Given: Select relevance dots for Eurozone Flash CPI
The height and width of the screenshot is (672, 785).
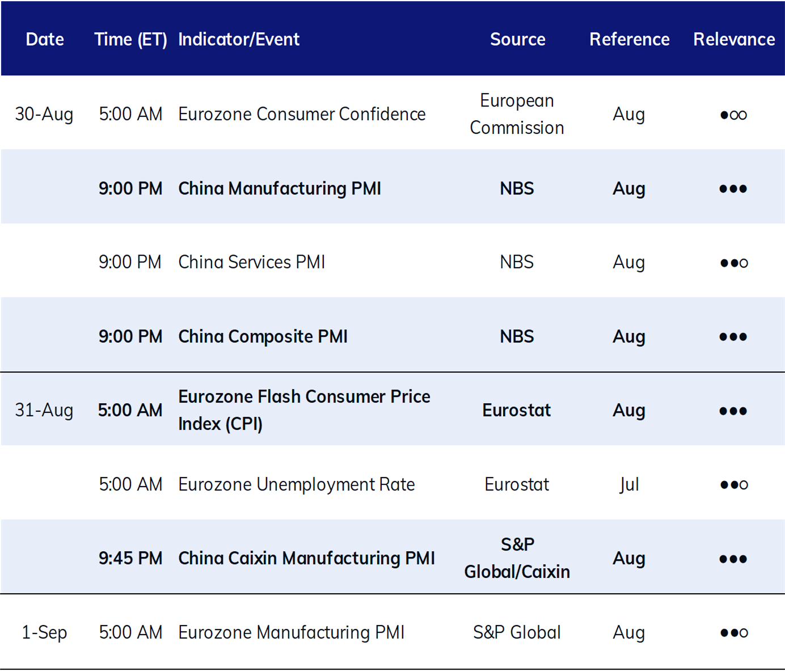Looking at the screenshot, I should coord(733,411).
